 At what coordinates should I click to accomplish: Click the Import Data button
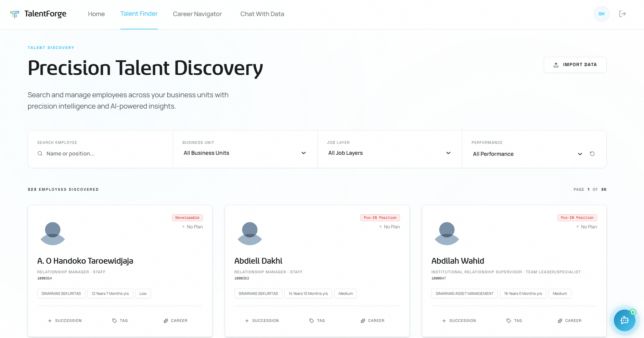coord(575,65)
